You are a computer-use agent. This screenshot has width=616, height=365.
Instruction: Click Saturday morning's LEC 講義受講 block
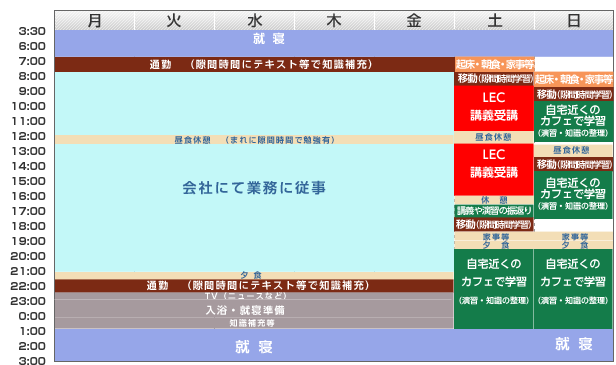(x=494, y=108)
